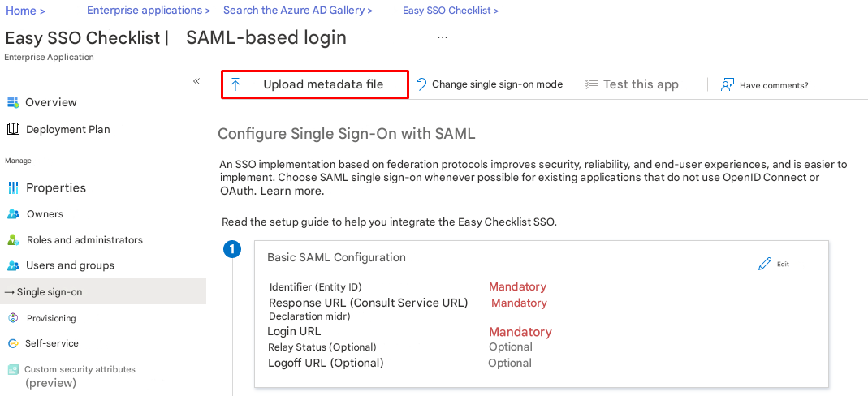Click the SAML-based login page title
The width and height of the screenshot is (868, 396).
coord(266,37)
